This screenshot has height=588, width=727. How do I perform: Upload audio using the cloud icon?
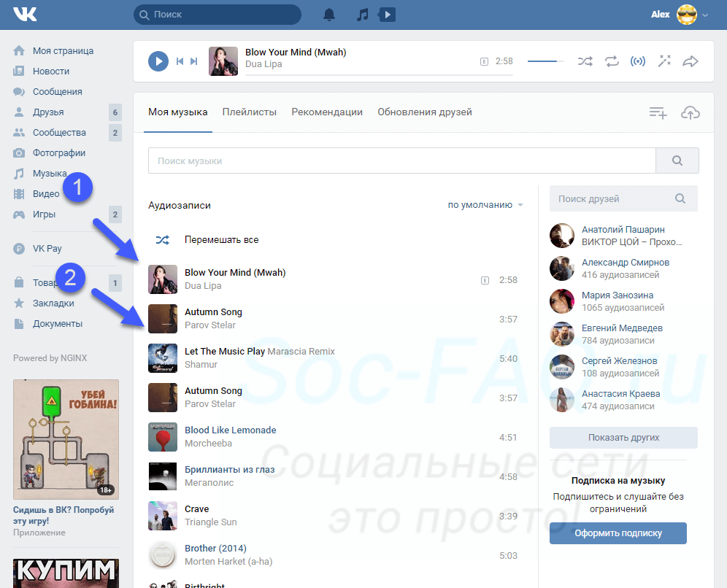[690, 112]
